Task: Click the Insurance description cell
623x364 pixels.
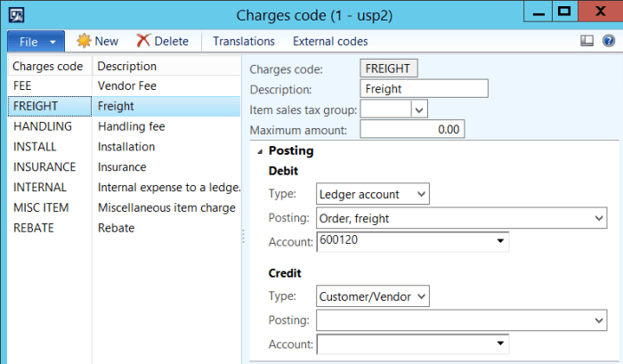Action: coord(166,167)
